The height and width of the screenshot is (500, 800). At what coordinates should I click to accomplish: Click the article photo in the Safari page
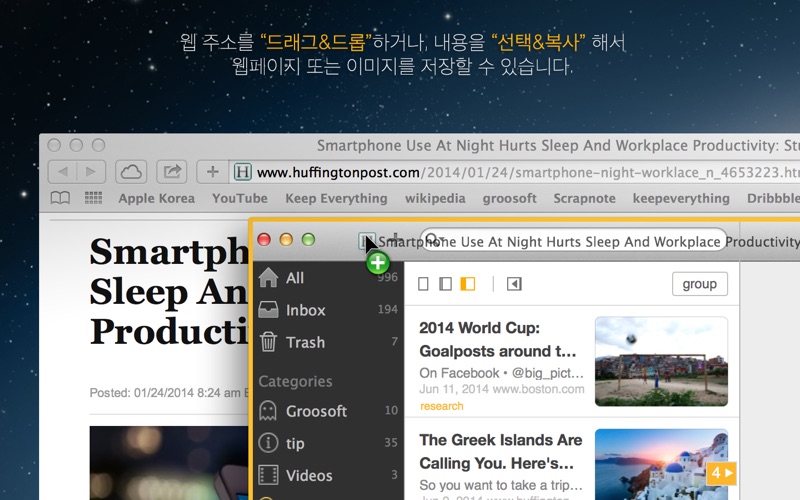point(169,463)
